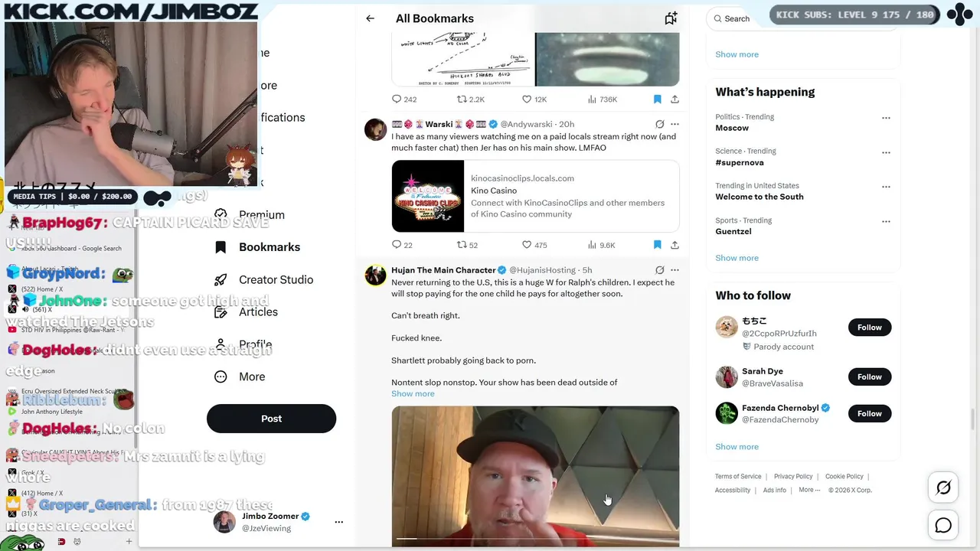Click the video progress bar on Hujan's video
980x551 pixels.
tap(535, 539)
